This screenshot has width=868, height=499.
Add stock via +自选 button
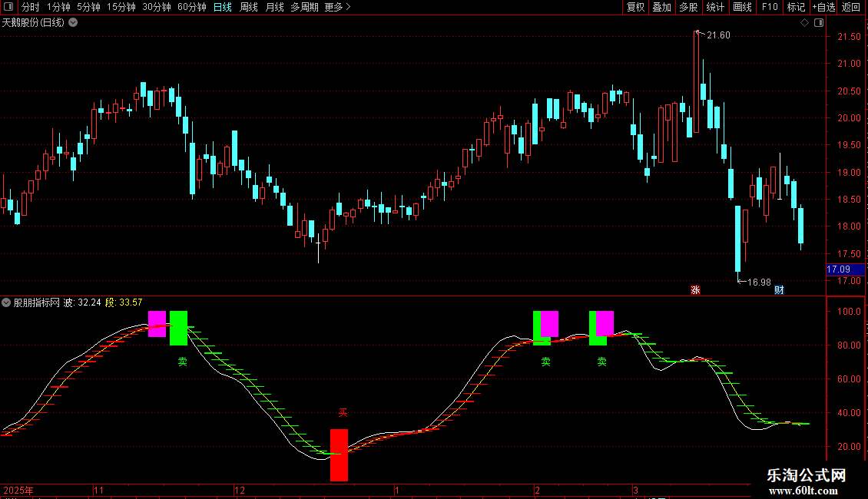tap(823, 7)
